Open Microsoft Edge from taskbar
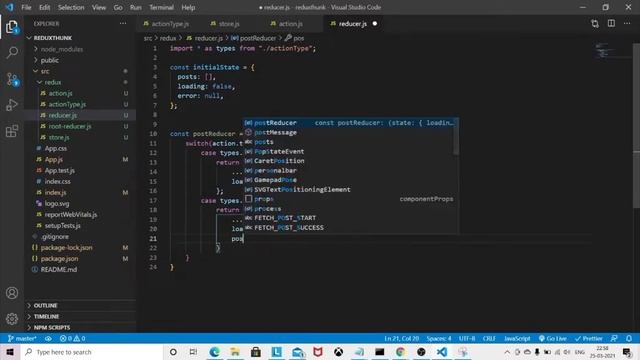 tap(214, 352)
